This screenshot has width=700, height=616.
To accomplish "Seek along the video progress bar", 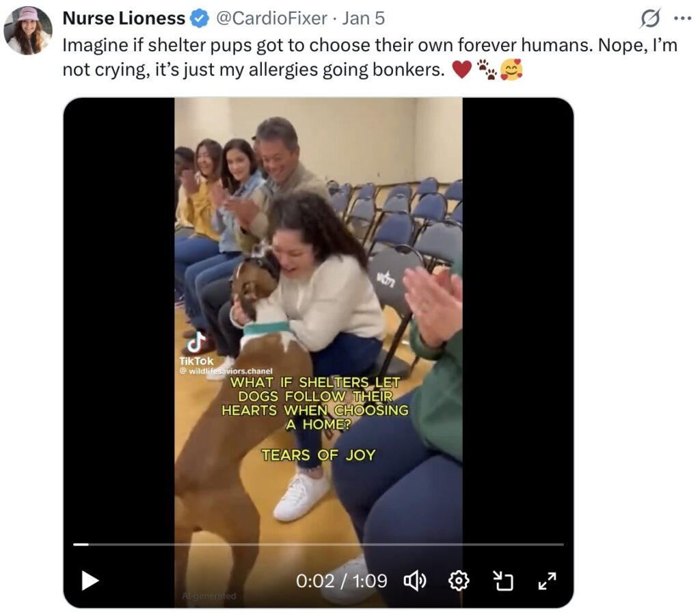I will coord(319,544).
